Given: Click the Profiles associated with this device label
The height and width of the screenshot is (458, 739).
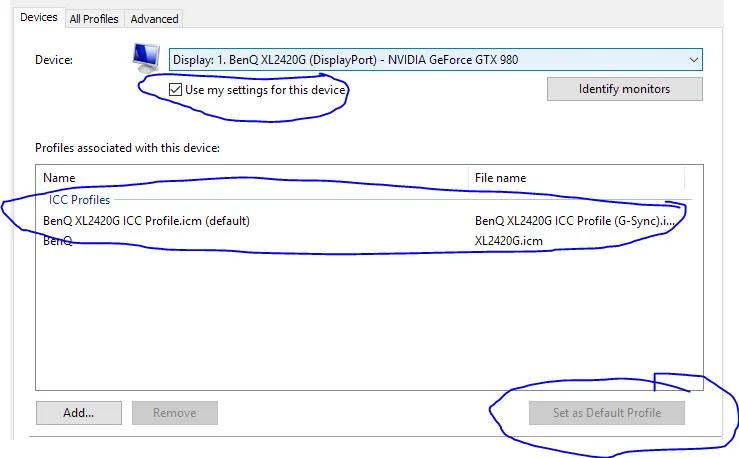Looking at the screenshot, I should tap(127, 147).
